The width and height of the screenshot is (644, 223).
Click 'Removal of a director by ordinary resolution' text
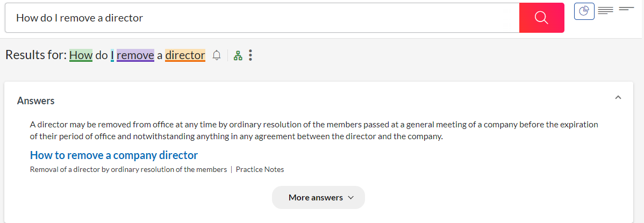pyautogui.click(x=128, y=169)
